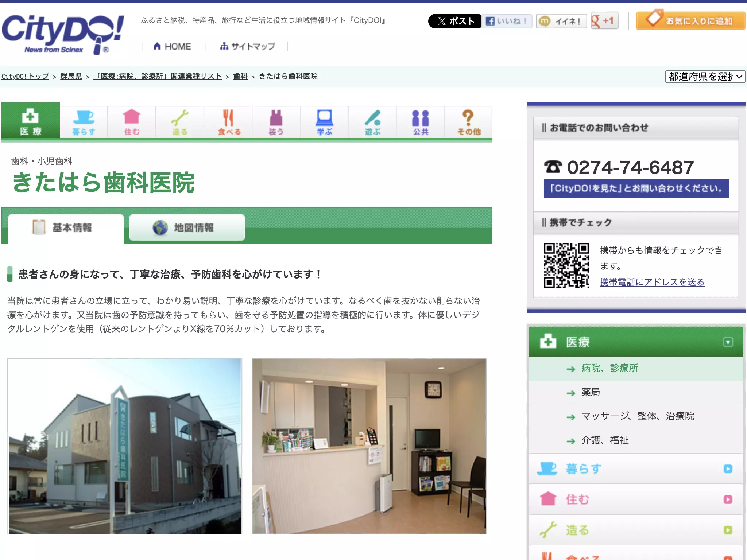Screen dimensions: 747x560
Task: Click 「医療:病院、診療所」関連業種リスト breadcrumb
Action: pyautogui.click(x=158, y=76)
